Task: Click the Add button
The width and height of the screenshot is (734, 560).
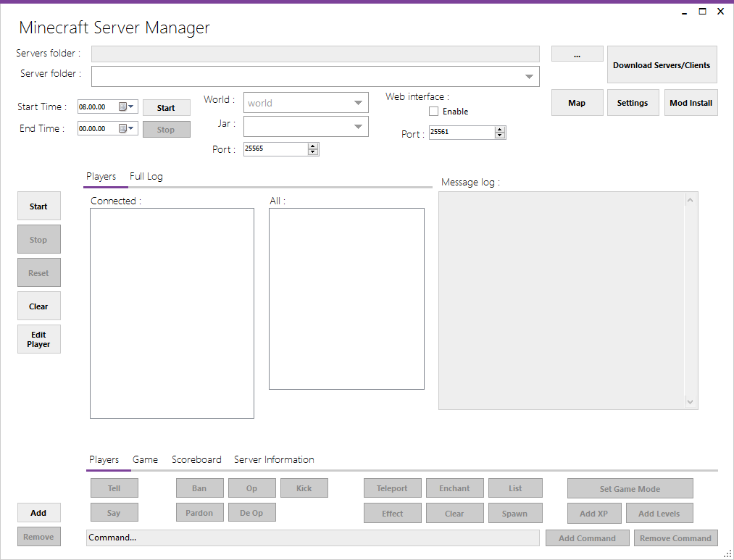Action: pos(39,513)
